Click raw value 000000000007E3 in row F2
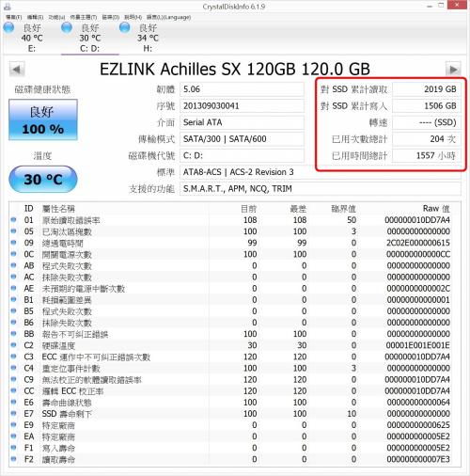The height and width of the screenshot is (476, 470). (x=418, y=459)
